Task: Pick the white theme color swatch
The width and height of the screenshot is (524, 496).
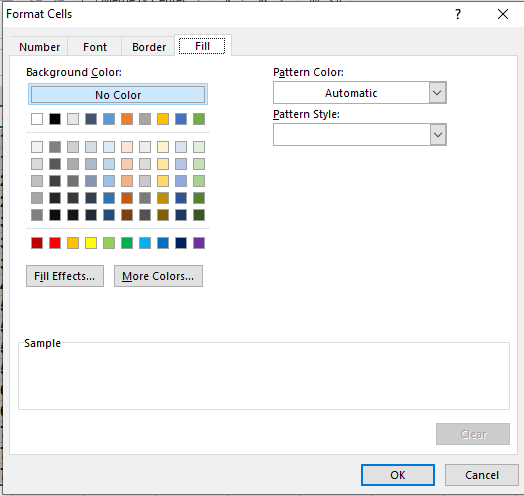Action: point(37,119)
